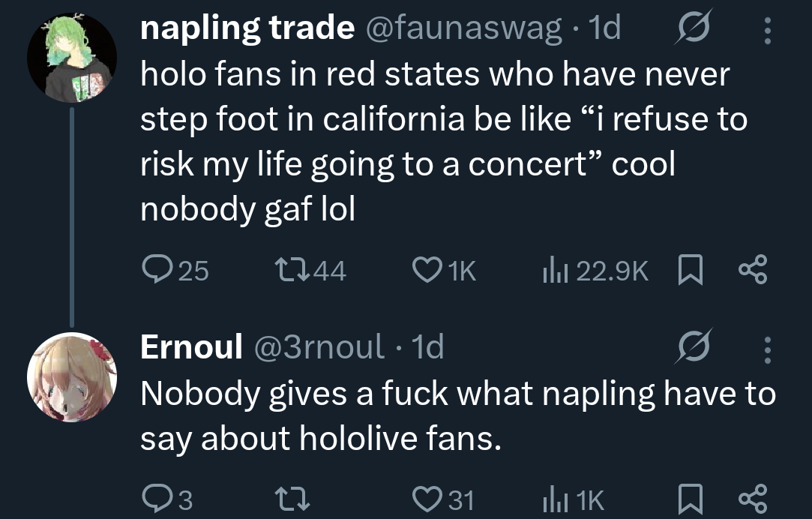Share napling trade's tweet
812x519 pixels.
point(752,270)
